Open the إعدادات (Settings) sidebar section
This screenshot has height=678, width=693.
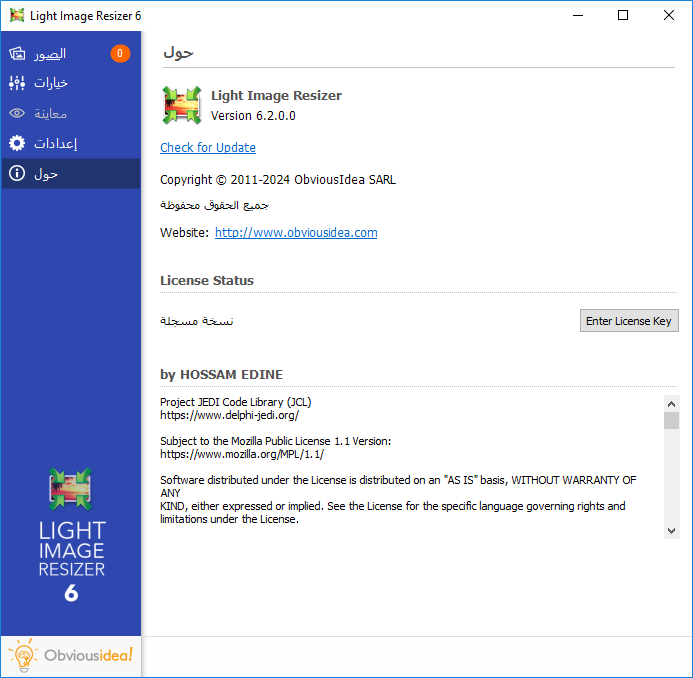tap(71, 143)
